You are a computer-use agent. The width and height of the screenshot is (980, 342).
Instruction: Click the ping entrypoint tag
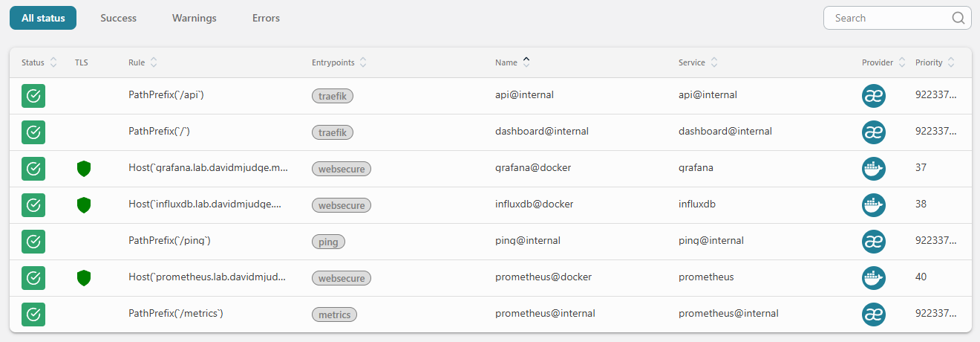329,242
